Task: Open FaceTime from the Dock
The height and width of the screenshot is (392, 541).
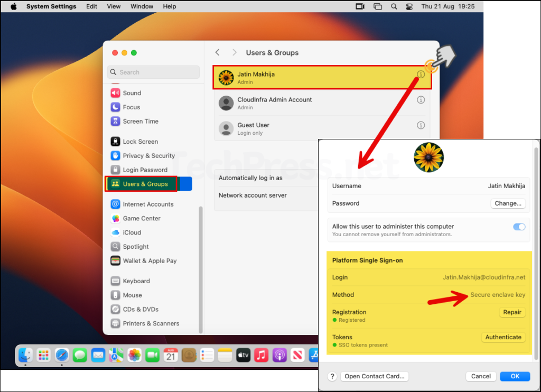Action: [153, 355]
